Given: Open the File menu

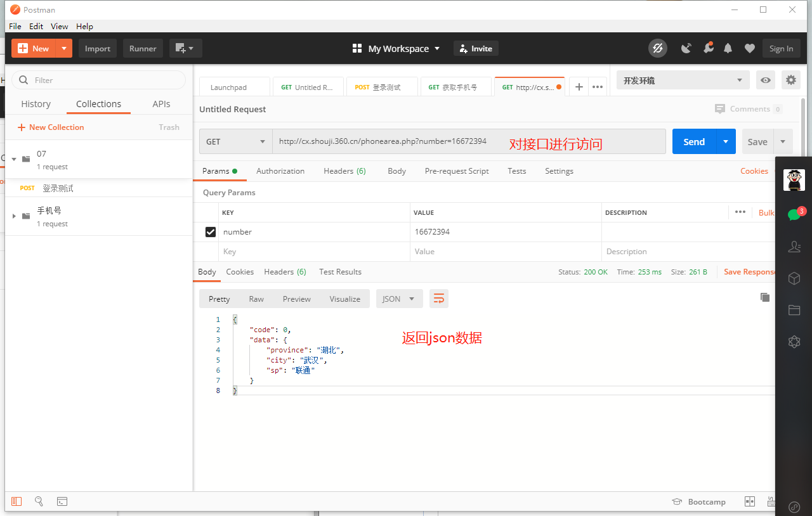Looking at the screenshot, I should pos(15,26).
